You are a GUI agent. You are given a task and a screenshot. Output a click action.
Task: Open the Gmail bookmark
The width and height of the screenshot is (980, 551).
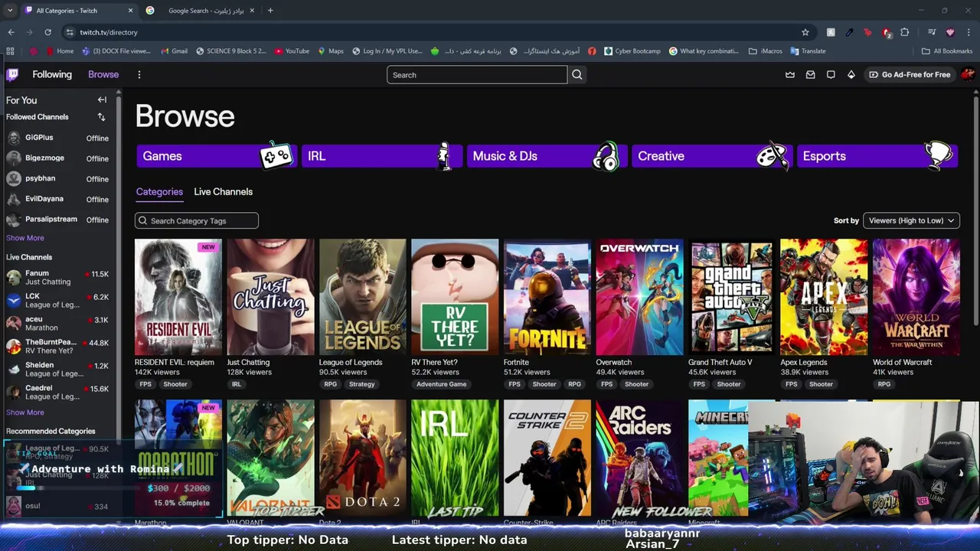pyautogui.click(x=174, y=51)
